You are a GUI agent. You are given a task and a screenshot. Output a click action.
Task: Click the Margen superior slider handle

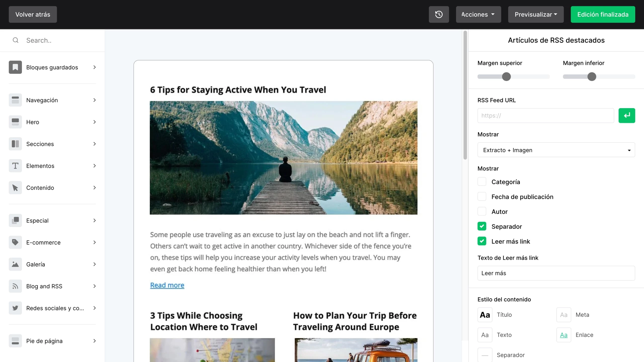[506, 77]
